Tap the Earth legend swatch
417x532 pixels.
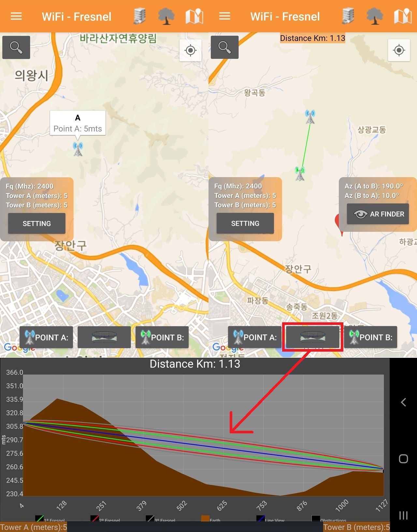click(205, 519)
